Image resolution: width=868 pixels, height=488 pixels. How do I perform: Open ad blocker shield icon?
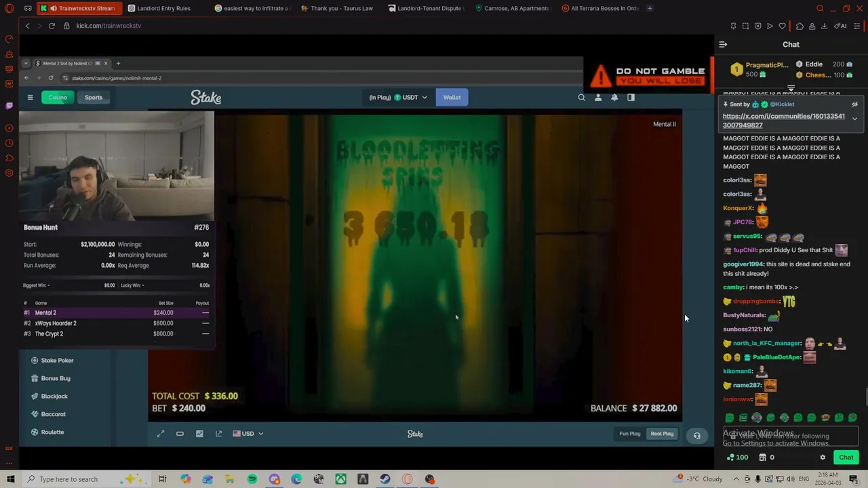pos(757,26)
